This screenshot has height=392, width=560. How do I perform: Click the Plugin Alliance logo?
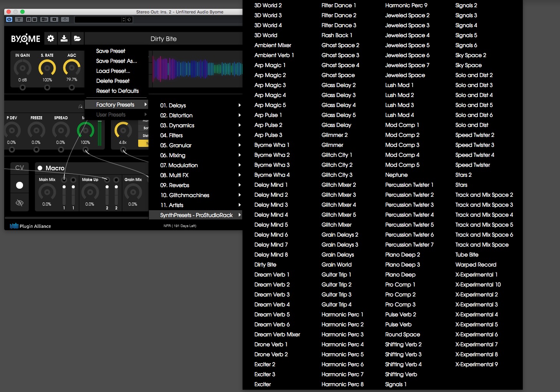(30, 226)
